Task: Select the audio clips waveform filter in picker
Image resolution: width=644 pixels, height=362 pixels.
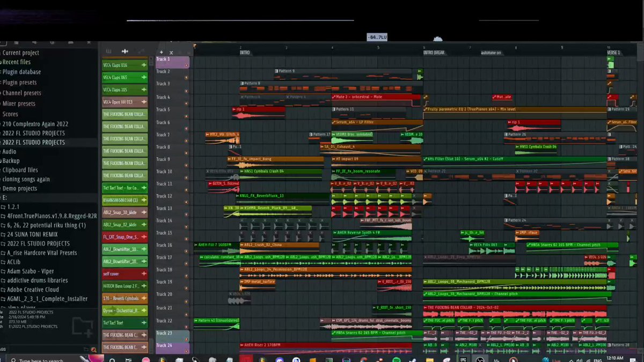Action: click(x=125, y=51)
